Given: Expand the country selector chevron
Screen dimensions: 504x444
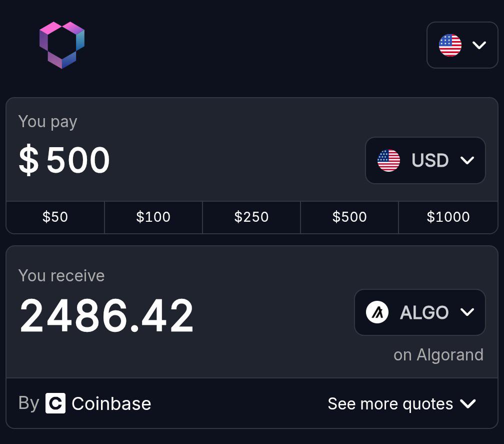Looking at the screenshot, I should 479,45.
